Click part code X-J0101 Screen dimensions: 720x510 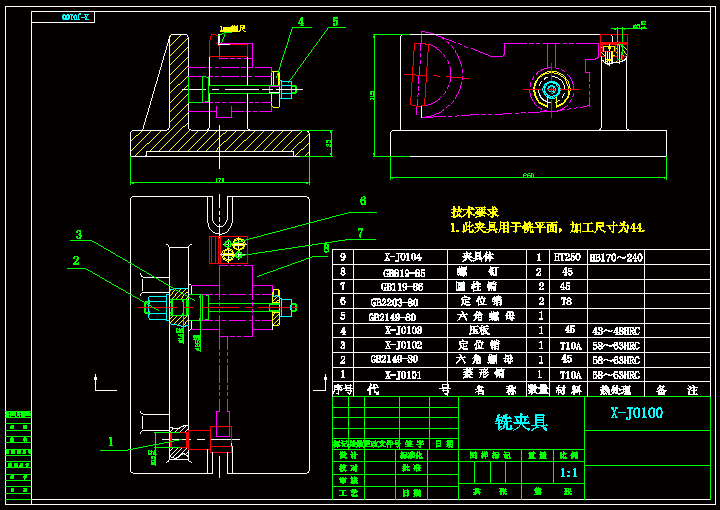pyautogui.click(x=403, y=375)
